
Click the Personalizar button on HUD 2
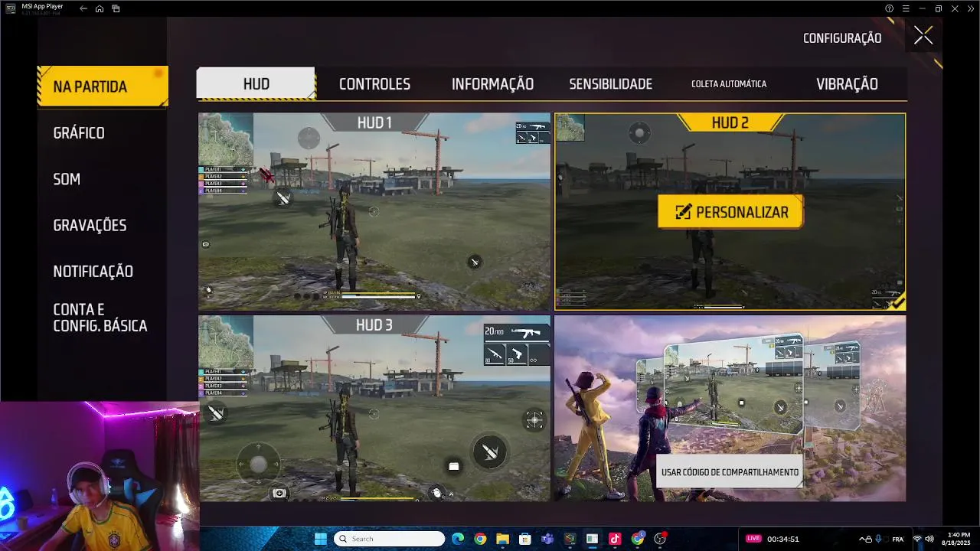tap(730, 212)
